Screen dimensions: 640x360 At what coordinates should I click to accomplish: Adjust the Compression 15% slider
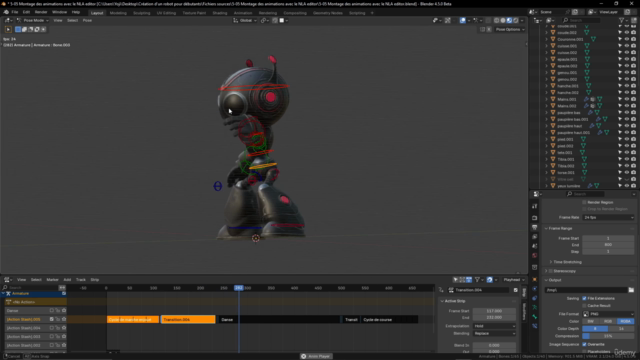point(608,336)
